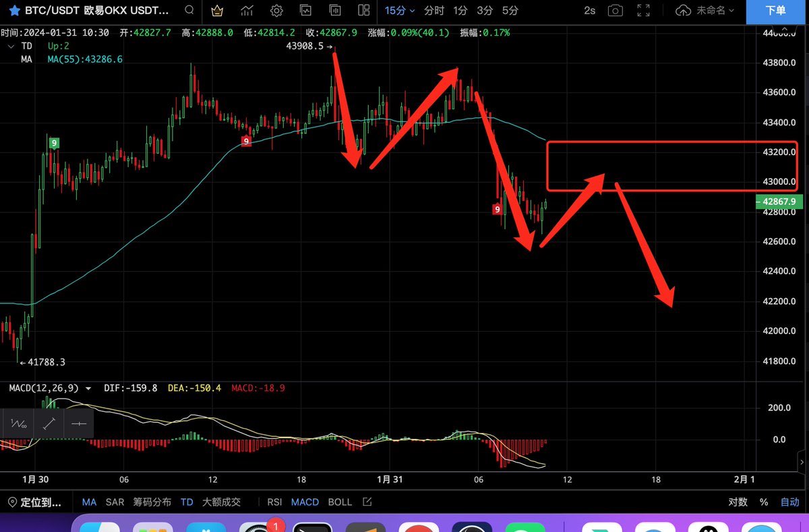The image size is (809, 532).
Task: Open Finder from the Dock
Action: tap(100, 527)
